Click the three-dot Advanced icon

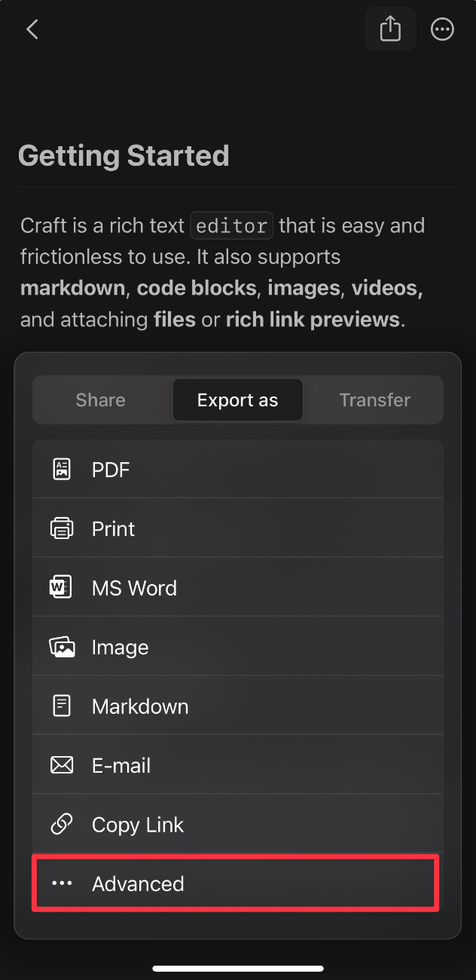(62, 883)
